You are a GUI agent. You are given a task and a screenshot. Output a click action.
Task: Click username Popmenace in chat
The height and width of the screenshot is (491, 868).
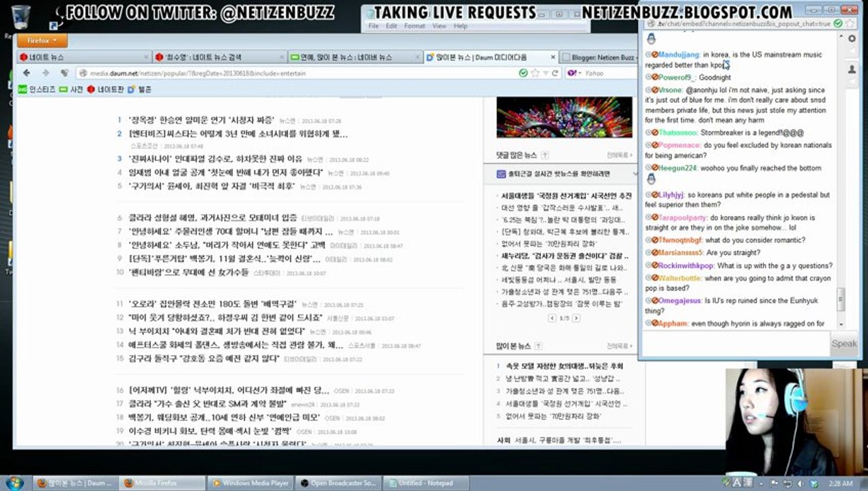[680, 145]
